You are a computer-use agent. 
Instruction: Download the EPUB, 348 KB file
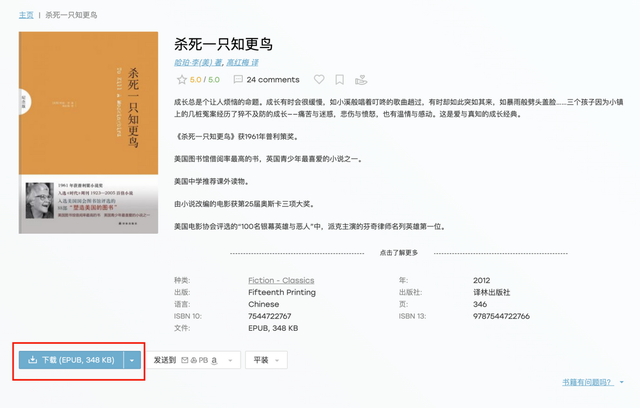(71, 360)
